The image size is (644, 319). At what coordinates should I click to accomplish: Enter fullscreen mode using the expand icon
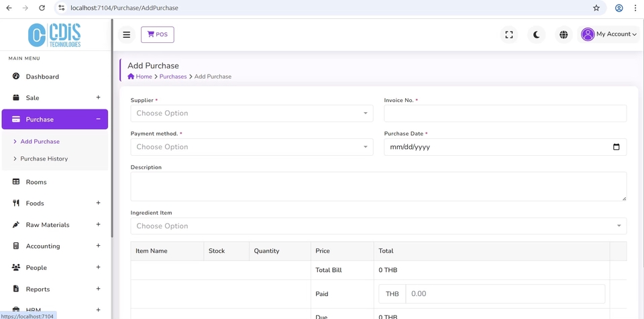pyautogui.click(x=509, y=34)
